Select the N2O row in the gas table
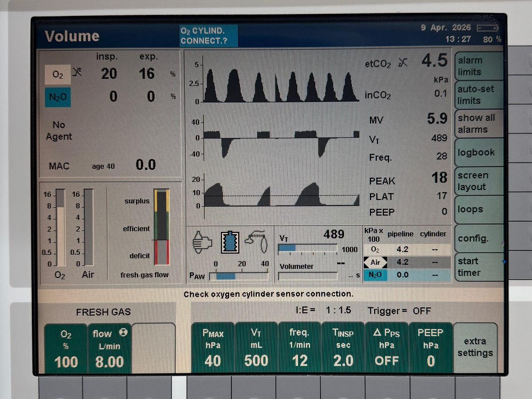The height and width of the screenshot is (399, 532). [376, 275]
